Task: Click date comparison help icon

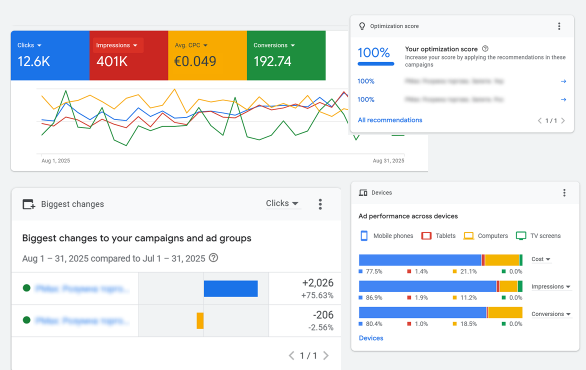Action: pos(213,258)
